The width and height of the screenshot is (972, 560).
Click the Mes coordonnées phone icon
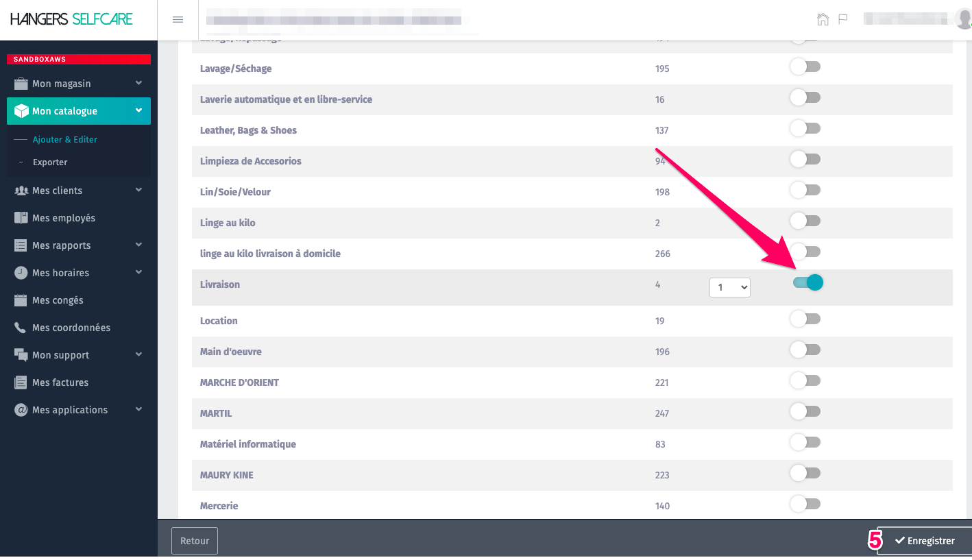tap(21, 328)
